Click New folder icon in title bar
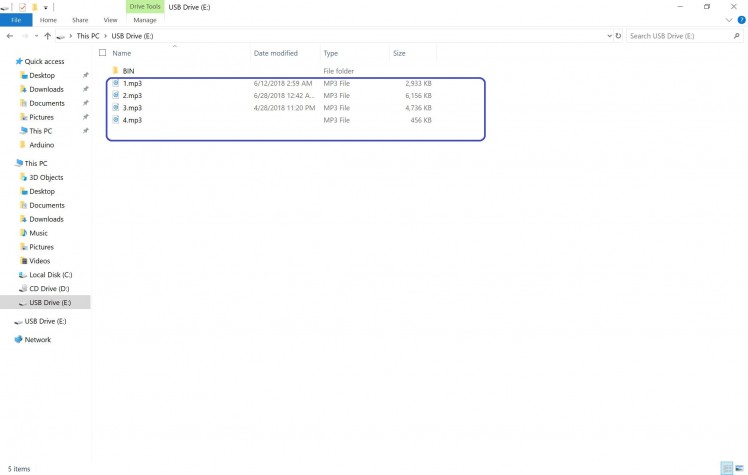 34,7
